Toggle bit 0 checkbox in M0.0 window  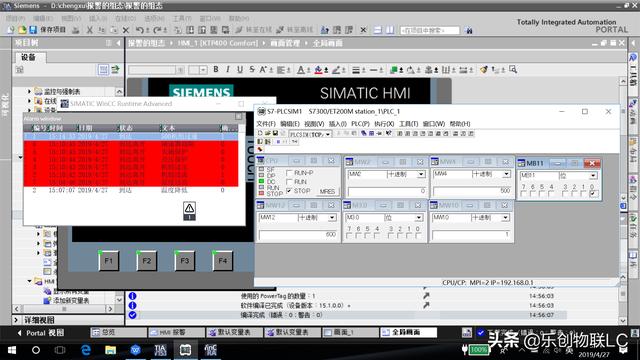(x=418, y=236)
